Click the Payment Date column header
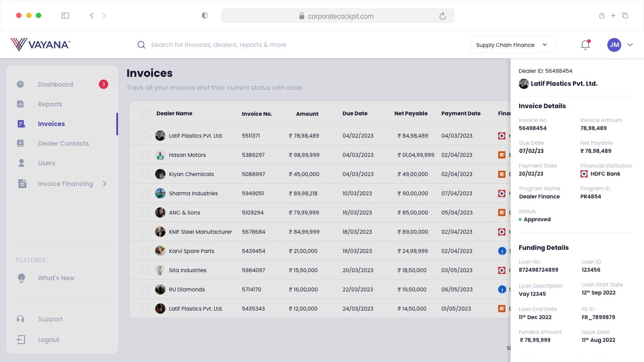The height and width of the screenshot is (362, 644). 461,114
